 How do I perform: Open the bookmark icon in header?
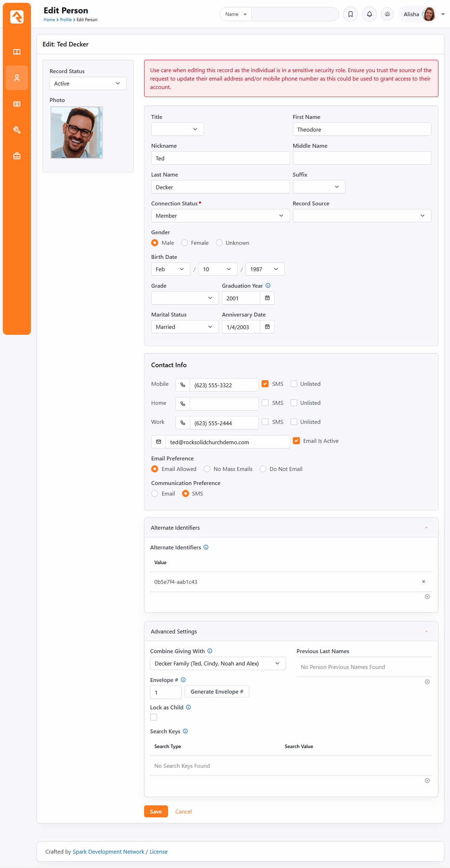tap(350, 14)
